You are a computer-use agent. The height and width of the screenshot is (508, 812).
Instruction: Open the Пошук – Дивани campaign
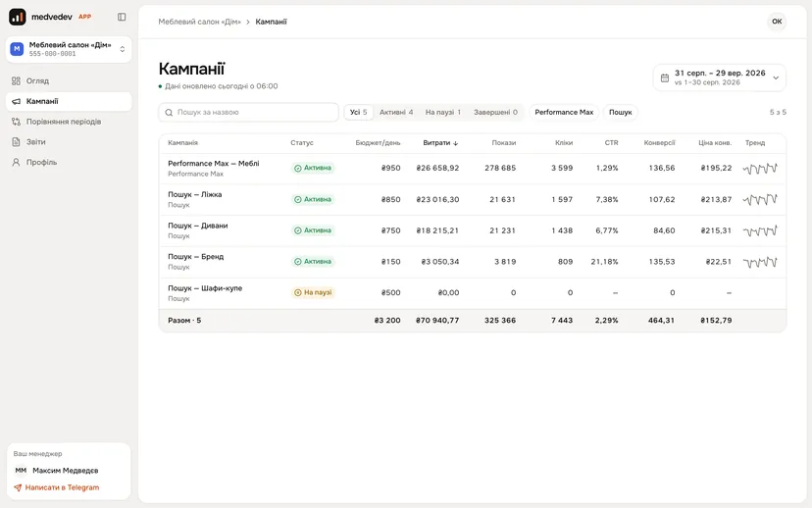click(198, 226)
